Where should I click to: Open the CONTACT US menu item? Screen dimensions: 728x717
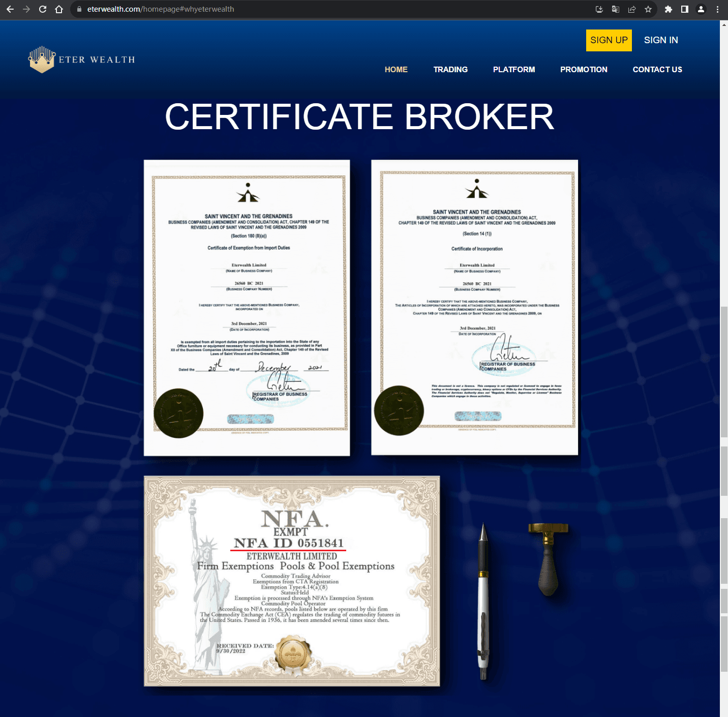657,70
